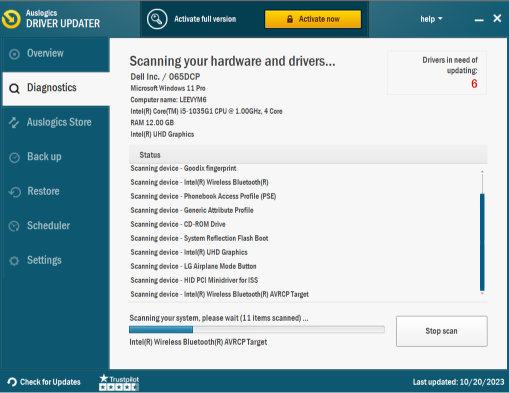The width and height of the screenshot is (509, 393).
Task: Open the help dropdown menu
Action: click(431, 19)
